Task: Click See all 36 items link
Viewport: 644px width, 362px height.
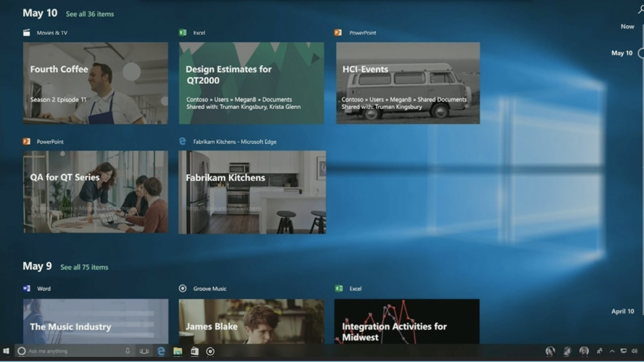Action: point(90,14)
